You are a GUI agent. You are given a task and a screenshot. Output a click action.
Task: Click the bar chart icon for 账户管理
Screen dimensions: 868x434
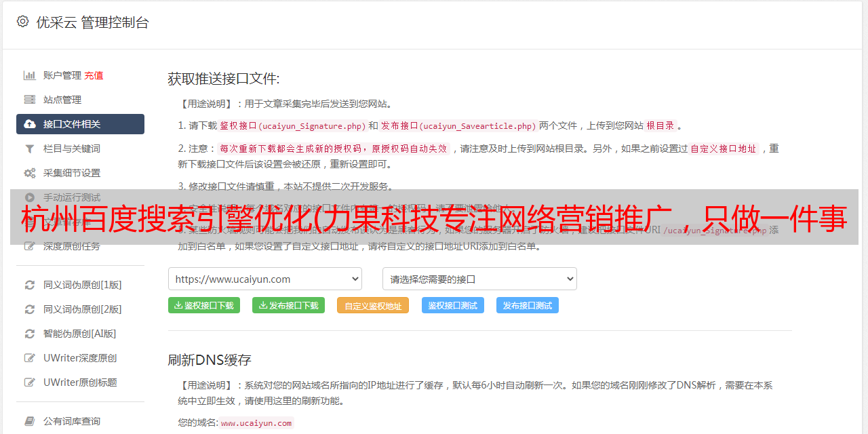tap(30, 75)
